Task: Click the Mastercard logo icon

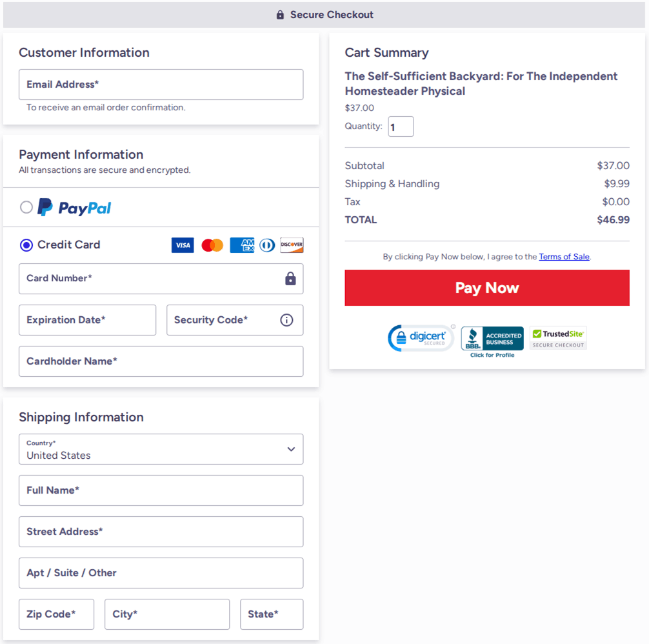Action: 212,245
